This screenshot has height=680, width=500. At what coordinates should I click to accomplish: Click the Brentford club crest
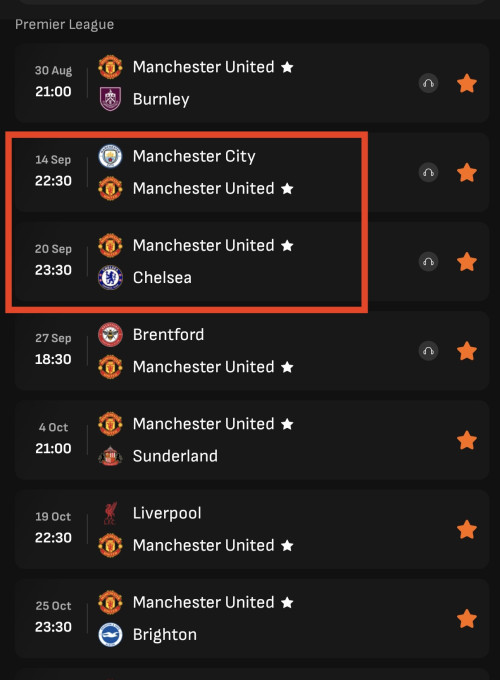[110, 334]
